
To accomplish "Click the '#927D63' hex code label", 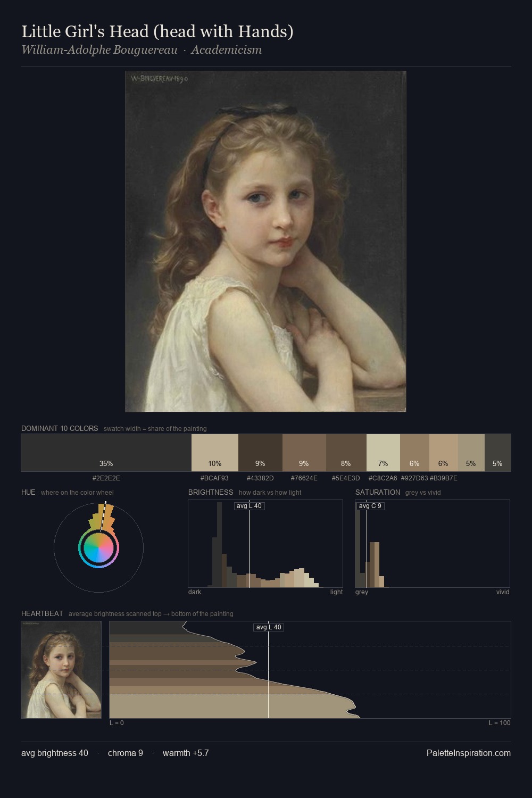I will point(414,478).
